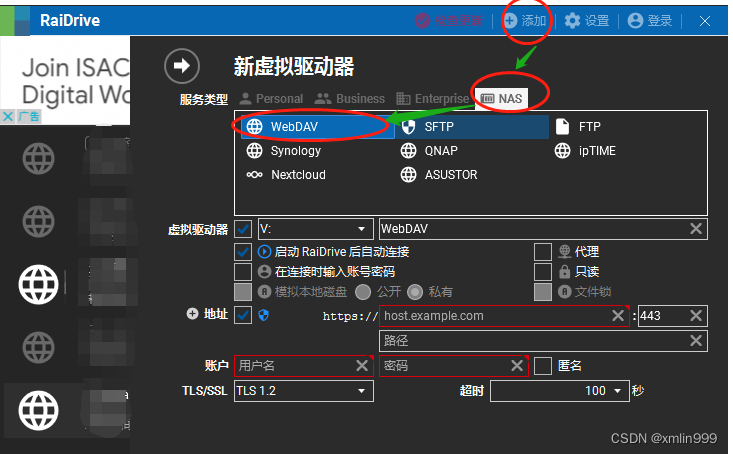Switch to the Personal service tab

coord(271,99)
